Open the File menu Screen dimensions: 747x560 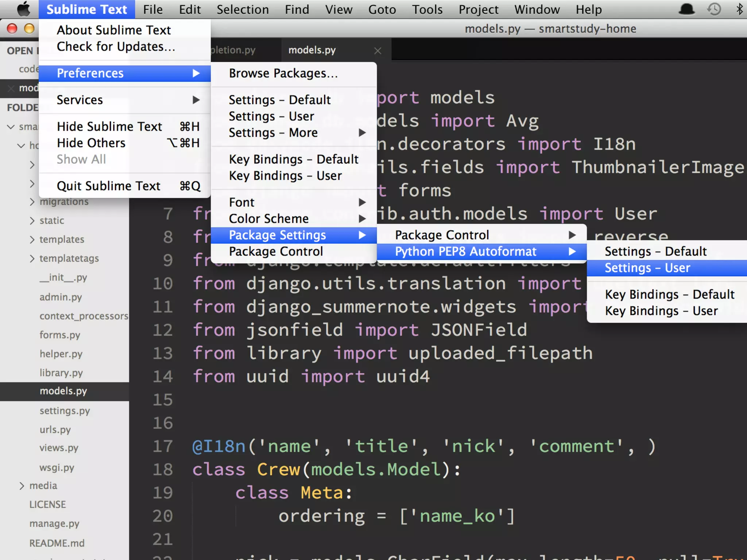152,9
